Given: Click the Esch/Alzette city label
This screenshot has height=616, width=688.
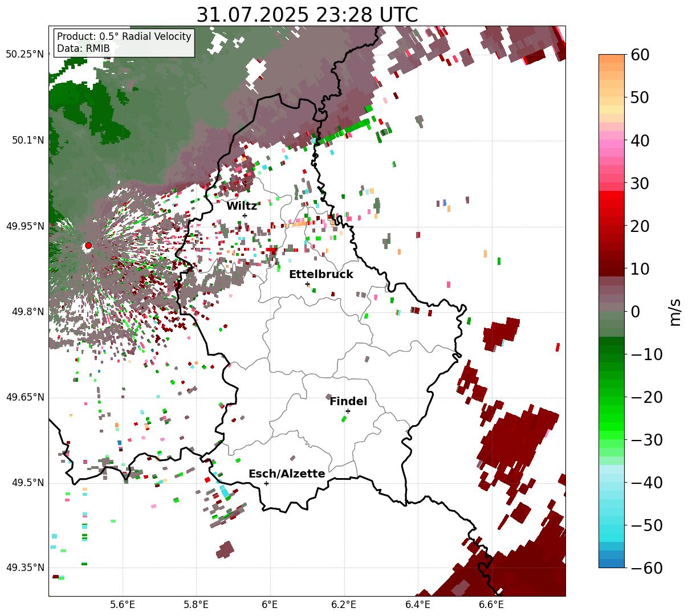Looking at the screenshot, I should click(x=287, y=474).
